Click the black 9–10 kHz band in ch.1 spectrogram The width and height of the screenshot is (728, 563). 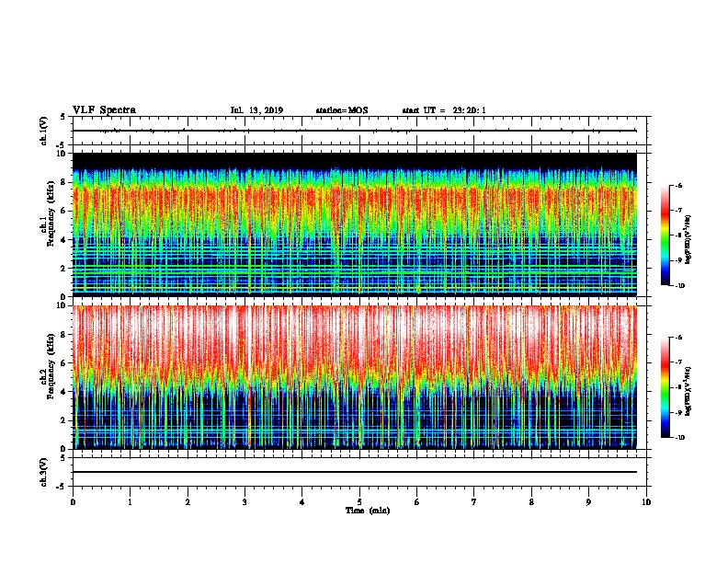coord(355,160)
